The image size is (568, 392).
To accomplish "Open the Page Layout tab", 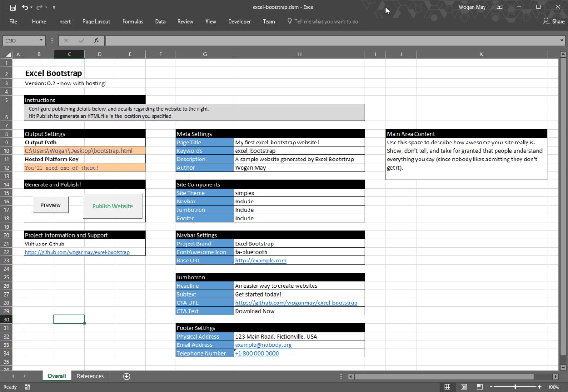I will click(x=96, y=21).
